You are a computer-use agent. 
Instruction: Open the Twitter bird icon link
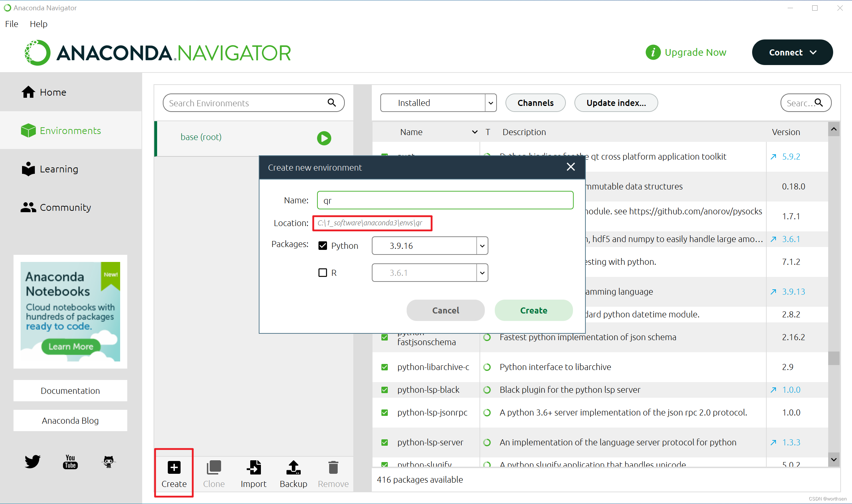[32, 461]
